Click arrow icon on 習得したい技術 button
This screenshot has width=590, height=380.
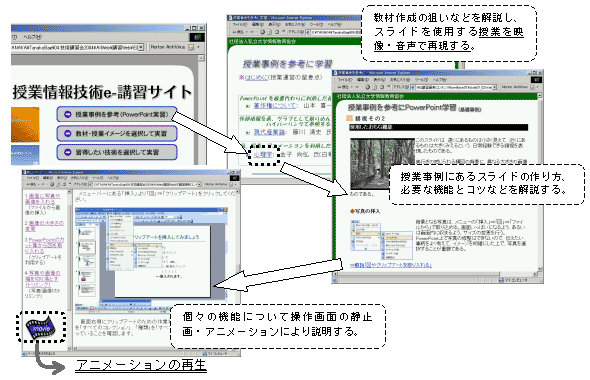pos(68,152)
